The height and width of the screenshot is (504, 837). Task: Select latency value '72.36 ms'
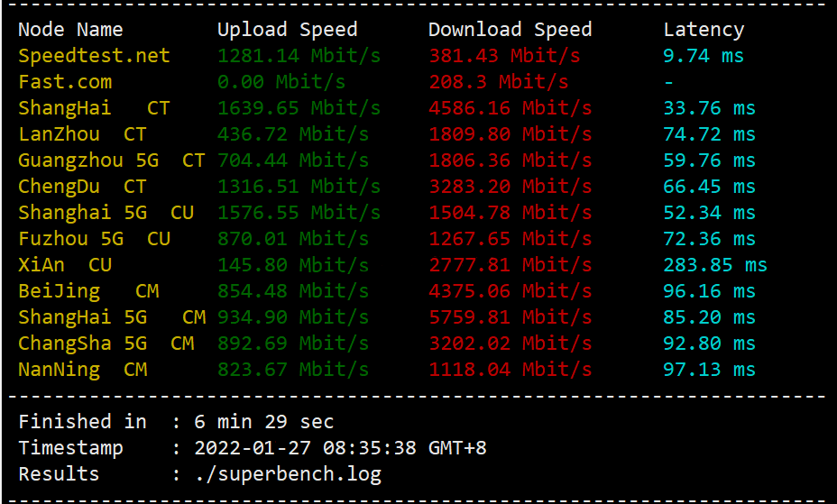point(710,238)
